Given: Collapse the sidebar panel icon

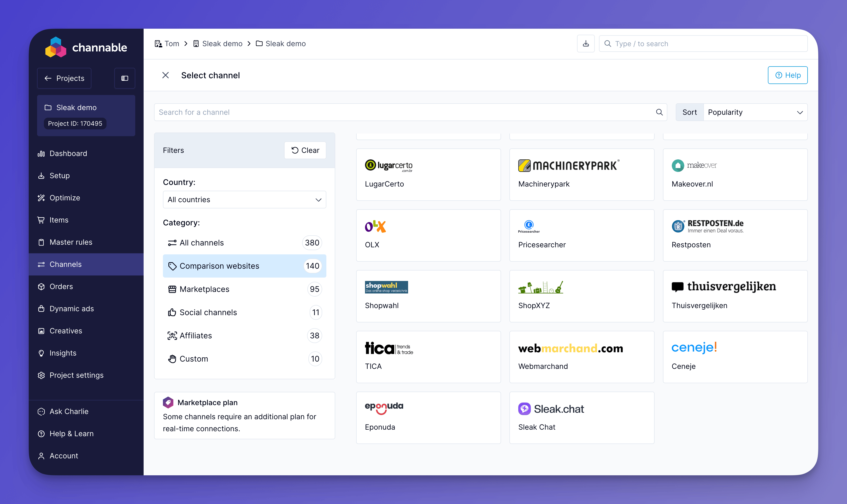Looking at the screenshot, I should click(125, 78).
